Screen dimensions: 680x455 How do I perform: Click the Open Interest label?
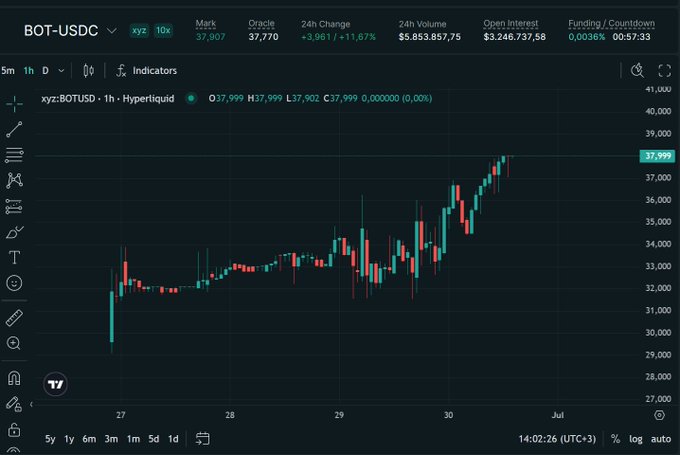[511, 23]
